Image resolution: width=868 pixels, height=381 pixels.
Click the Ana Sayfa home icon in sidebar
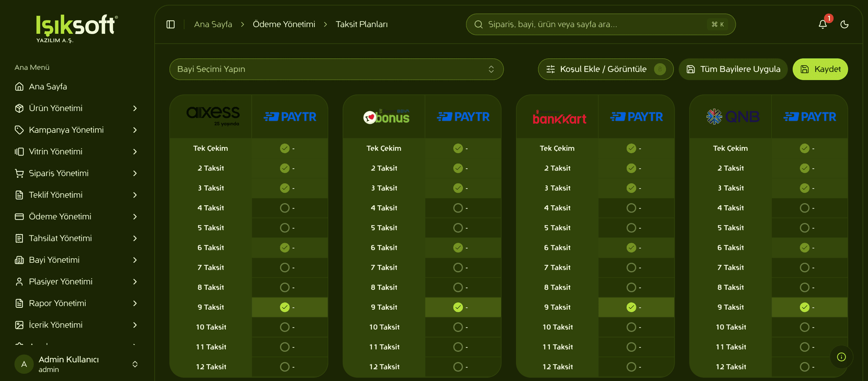[19, 87]
